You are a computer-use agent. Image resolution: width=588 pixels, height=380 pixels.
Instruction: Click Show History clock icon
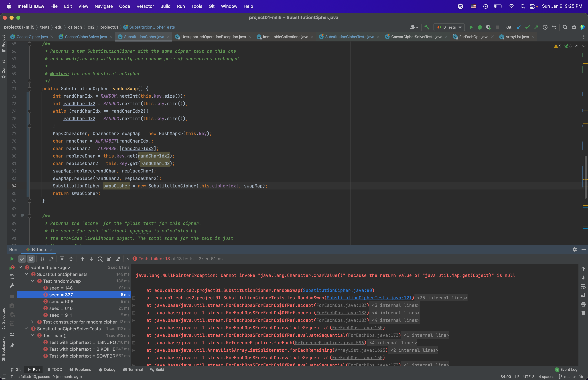coord(545,27)
